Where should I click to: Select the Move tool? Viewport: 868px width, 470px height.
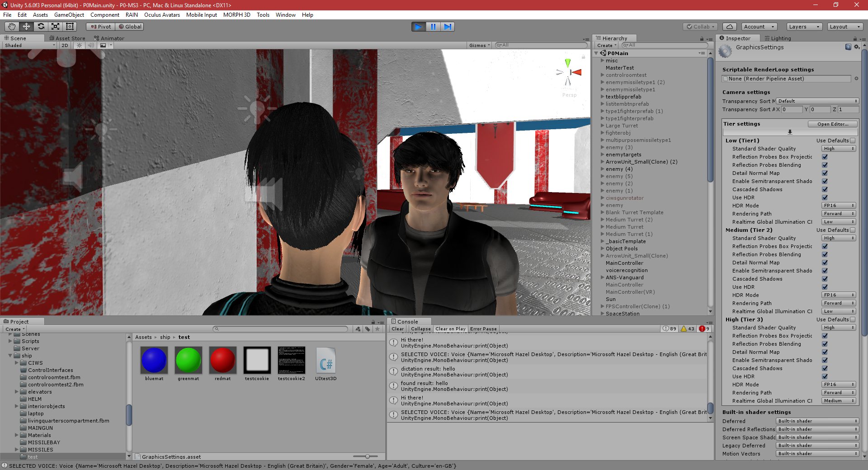pyautogui.click(x=26, y=27)
